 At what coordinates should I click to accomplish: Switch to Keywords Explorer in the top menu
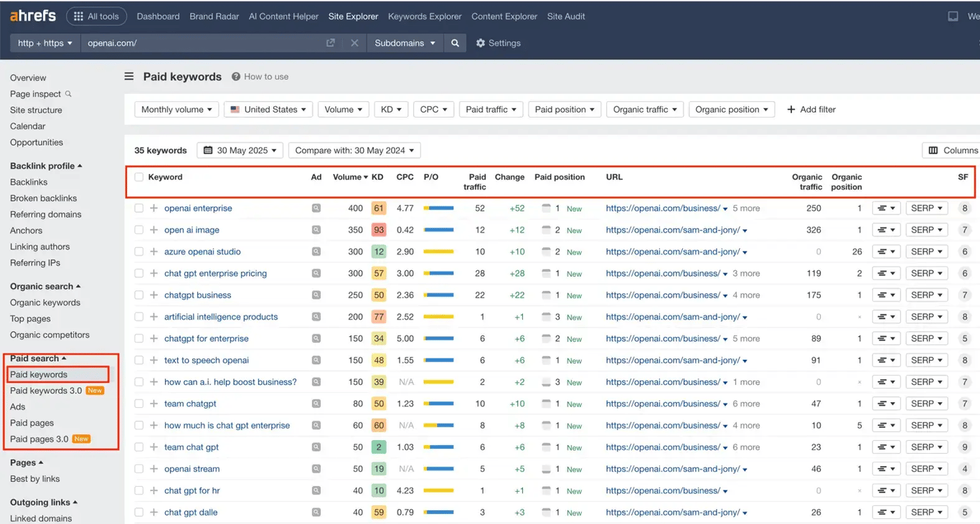click(x=424, y=16)
